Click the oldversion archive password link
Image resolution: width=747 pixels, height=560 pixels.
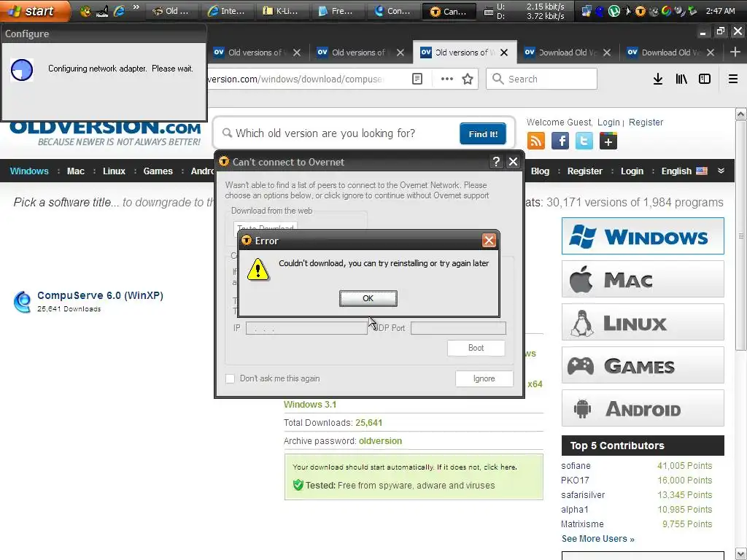[380, 441]
